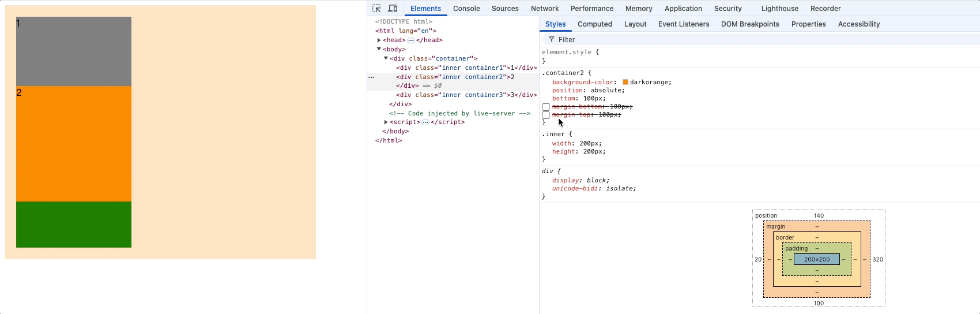980x314 pixels.
Task: Open the Accessibility sub-tab
Action: click(859, 24)
